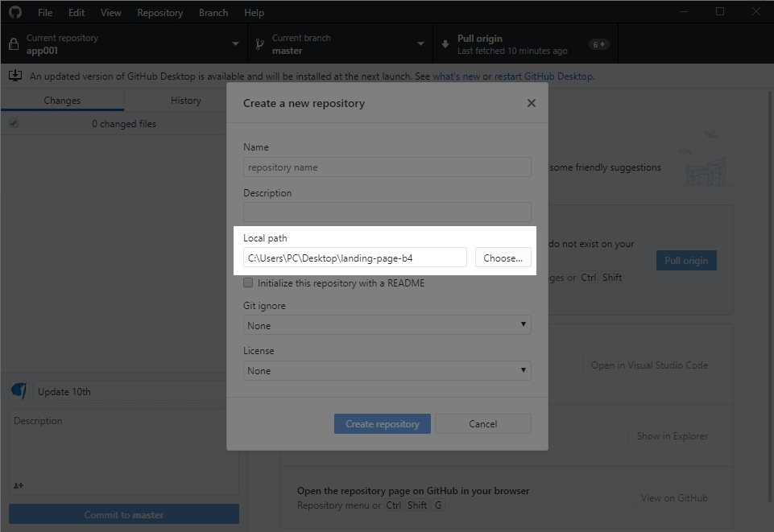Image resolution: width=774 pixels, height=532 pixels.
Task: Click Open in Visual Studio Code button
Action: (649, 365)
